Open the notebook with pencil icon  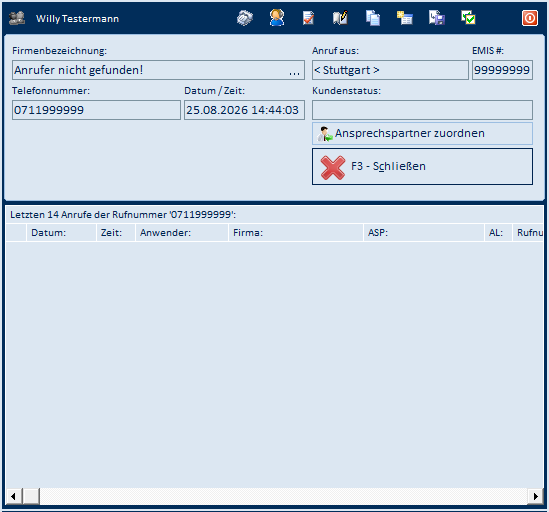pos(340,18)
